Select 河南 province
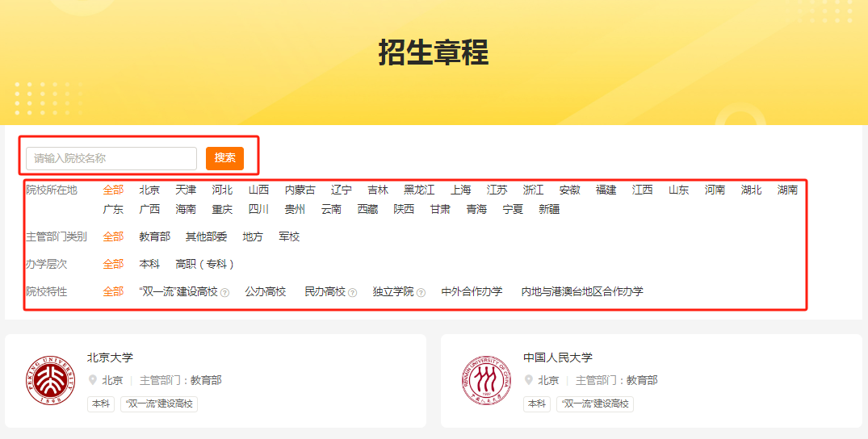The width and height of the screenshot is (868, 439). (715, 190)
